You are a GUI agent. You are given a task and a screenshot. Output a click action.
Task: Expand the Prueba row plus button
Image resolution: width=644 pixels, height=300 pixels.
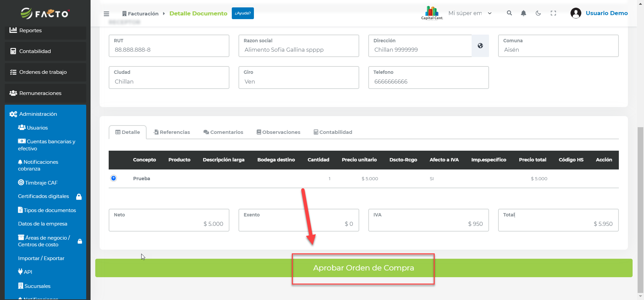tap(114, 178)
